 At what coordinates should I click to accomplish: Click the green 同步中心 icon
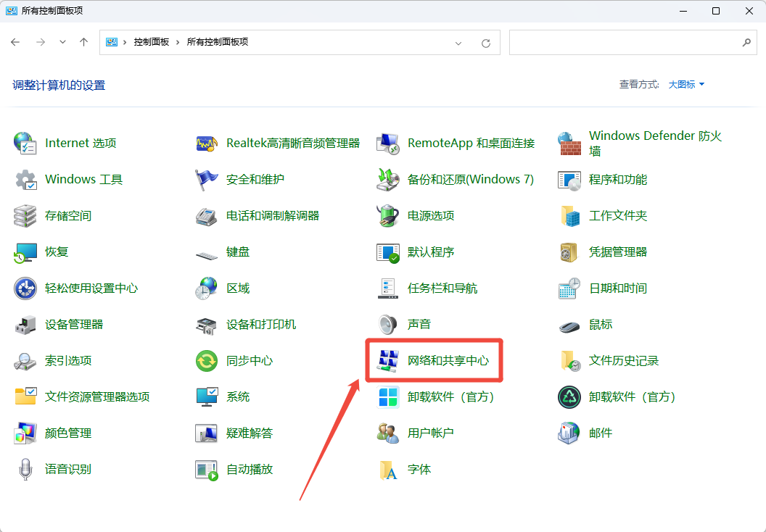tap(206, 361)
